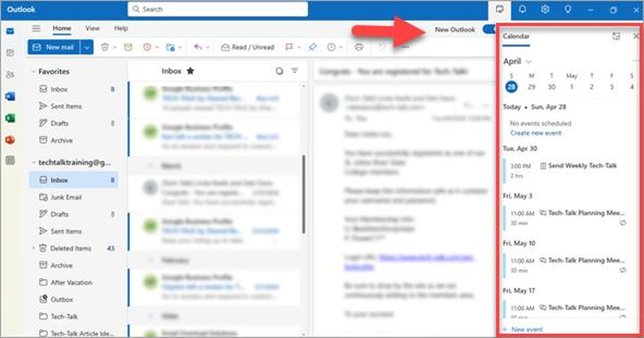Viewport: 644px width, 338px height.
Task: Select Archive under Favorites
Action: coord(74,140)
